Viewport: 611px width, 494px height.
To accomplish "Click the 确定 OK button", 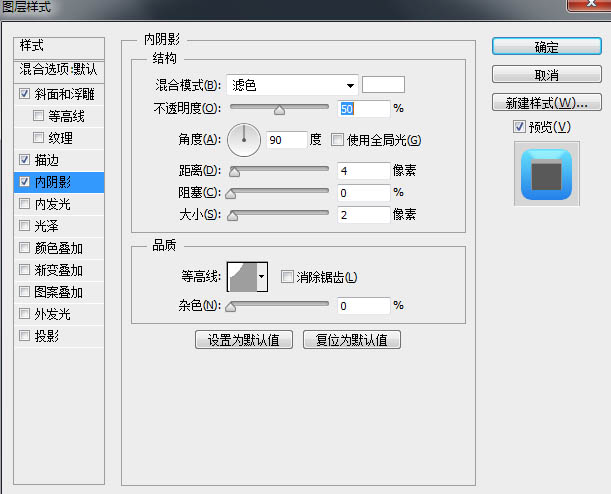I will coord(547,47).
